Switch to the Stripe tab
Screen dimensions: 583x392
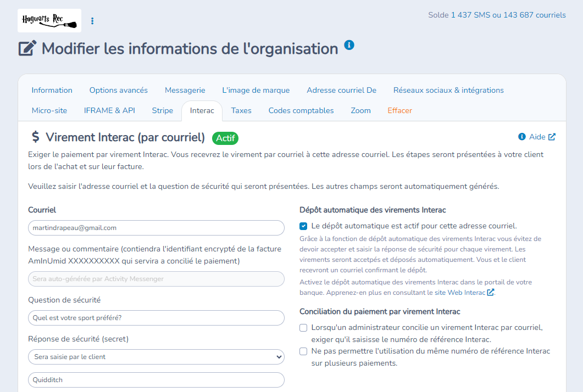click(x=163, y=111)
